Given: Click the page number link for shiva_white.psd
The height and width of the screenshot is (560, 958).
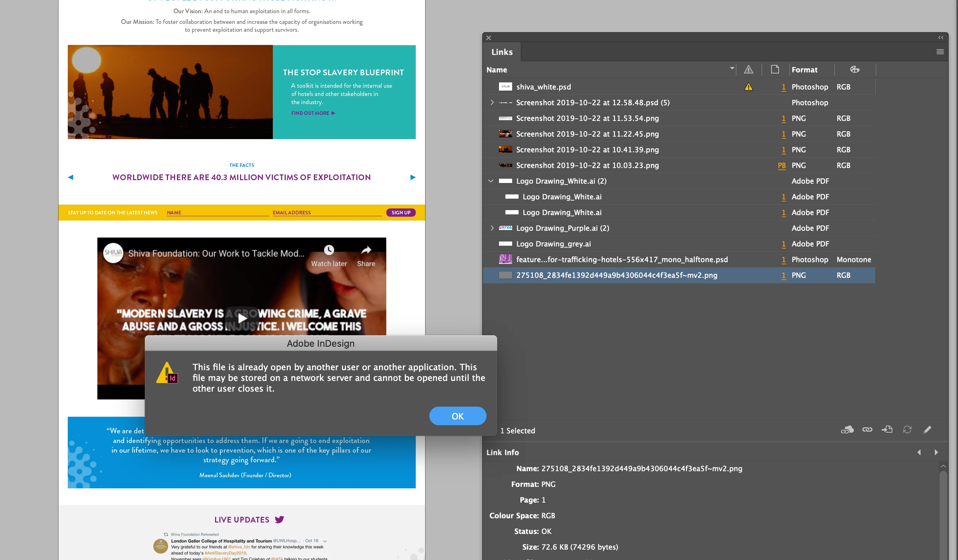Looking at the screenshot, I should click(784, 87).
